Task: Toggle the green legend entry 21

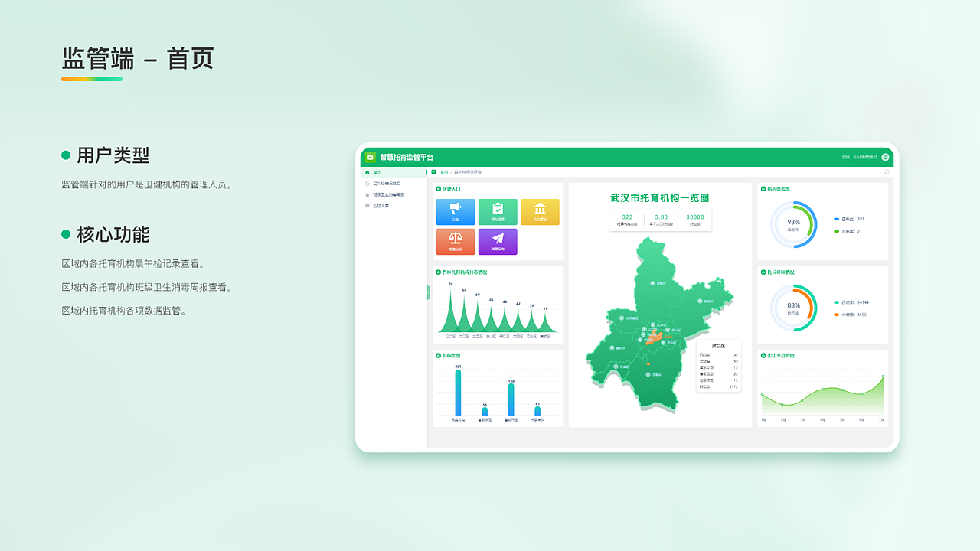Action: coord(848,231)
